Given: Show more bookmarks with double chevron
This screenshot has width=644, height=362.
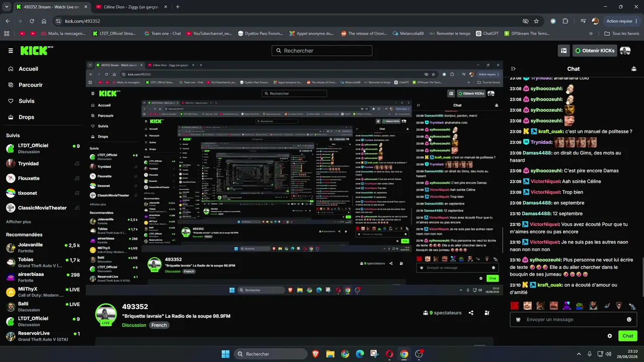Looking at the screenshot, I should pyautogui.click(x=591, y=34).
